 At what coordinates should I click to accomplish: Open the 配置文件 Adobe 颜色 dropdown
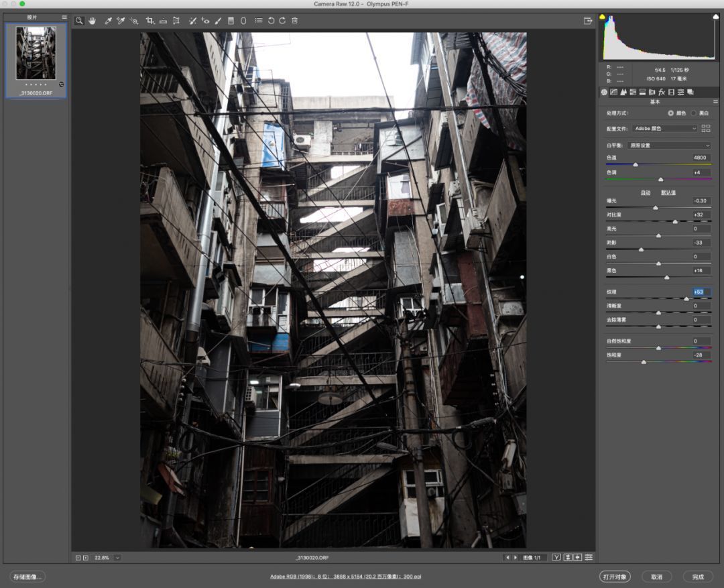pyautogui.click(x=665, y=129)
